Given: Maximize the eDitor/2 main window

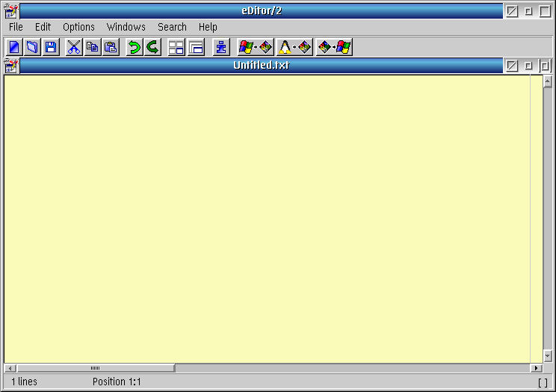Looking at the screenshot, I should [545, 11].
